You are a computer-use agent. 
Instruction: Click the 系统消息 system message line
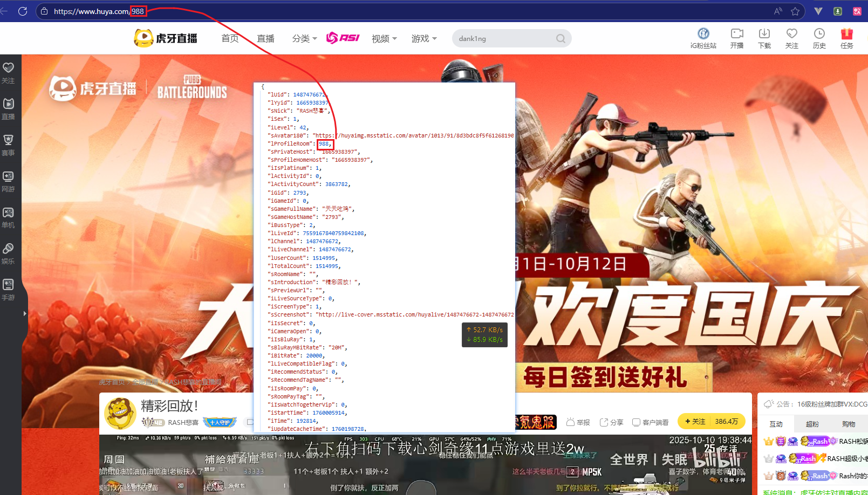pos(815,492)
